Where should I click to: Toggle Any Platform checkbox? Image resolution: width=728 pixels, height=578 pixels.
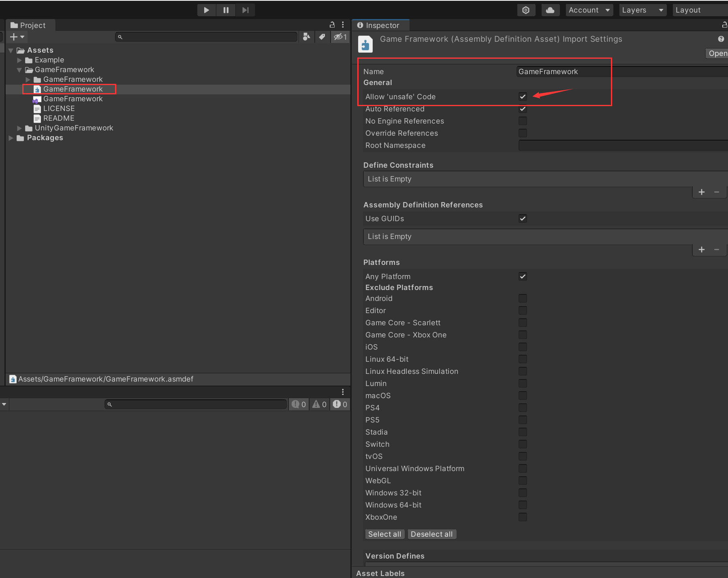pyautogui.click(x=523, y=277)
